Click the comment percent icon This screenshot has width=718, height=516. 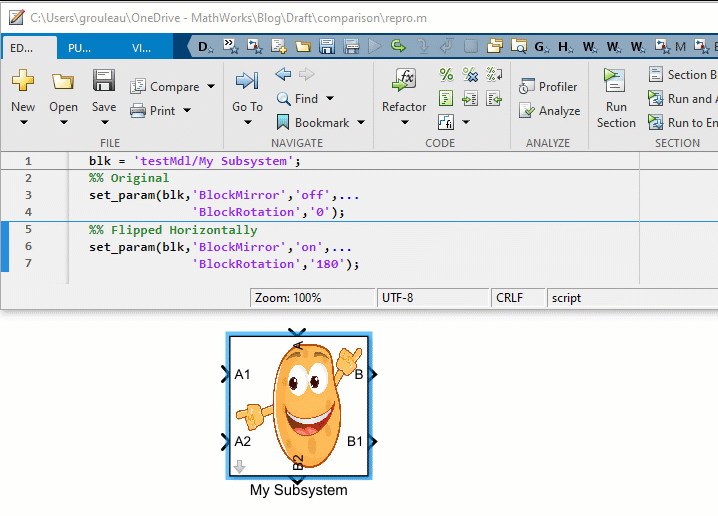pyautogui.click(x=446, y=75)
